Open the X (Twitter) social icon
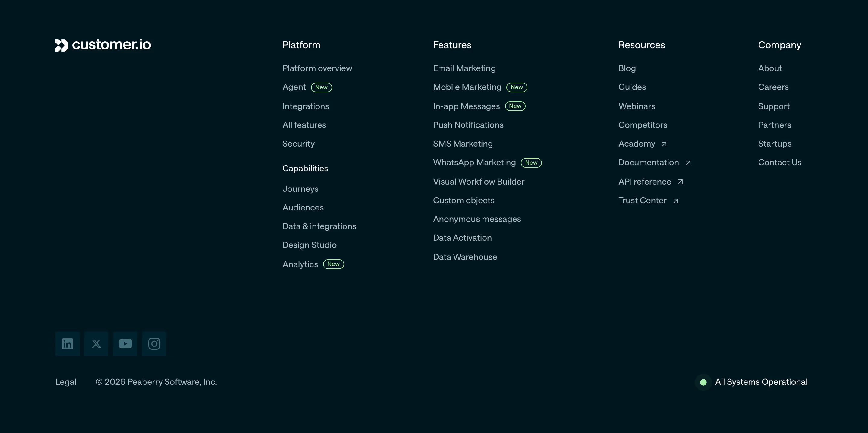This screenshot has height=433, width=868. click(x=96, y=344)
